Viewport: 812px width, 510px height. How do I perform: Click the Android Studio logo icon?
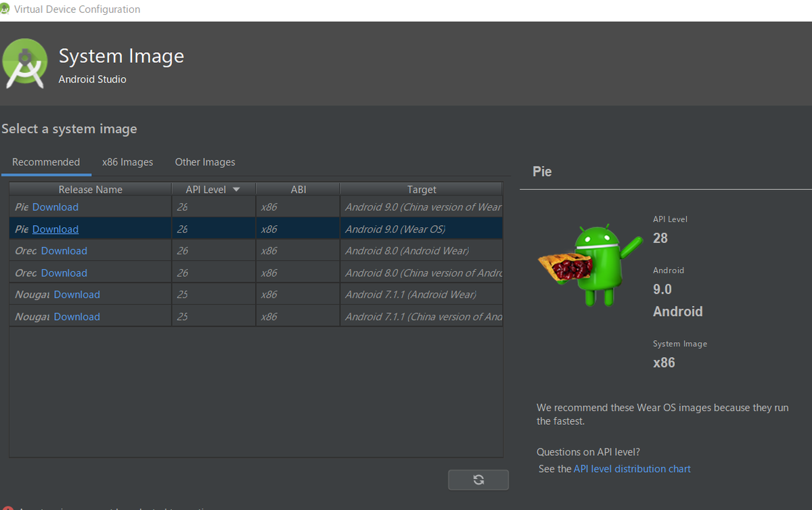click(25, 64)
